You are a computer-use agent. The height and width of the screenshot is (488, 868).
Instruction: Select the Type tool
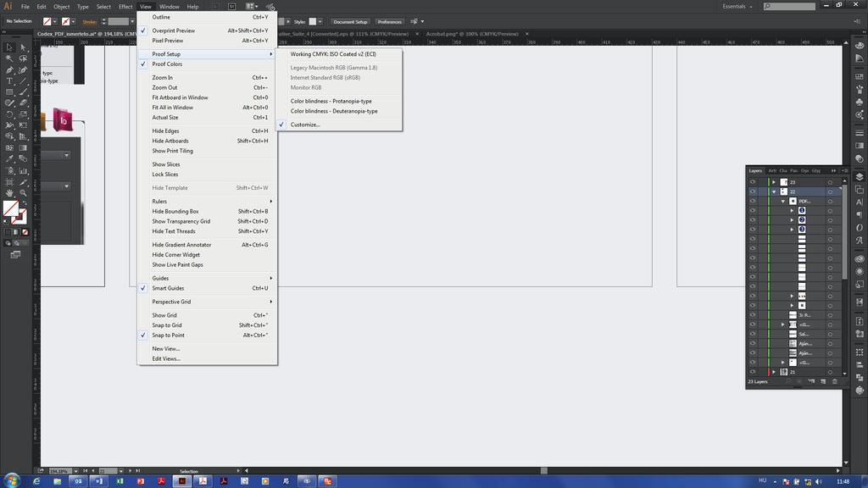pos(9,81)
